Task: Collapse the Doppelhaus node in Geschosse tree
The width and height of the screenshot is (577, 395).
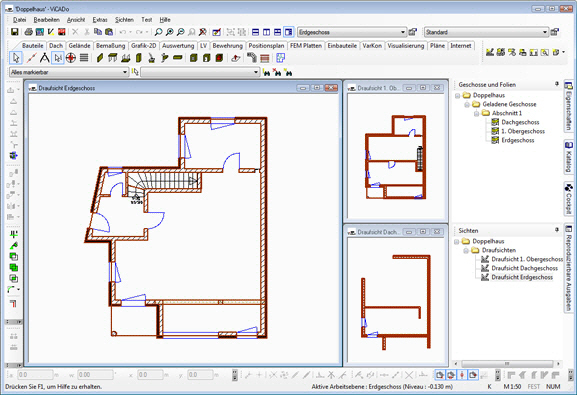Action: pyautogui.click(x=457, y=95)
